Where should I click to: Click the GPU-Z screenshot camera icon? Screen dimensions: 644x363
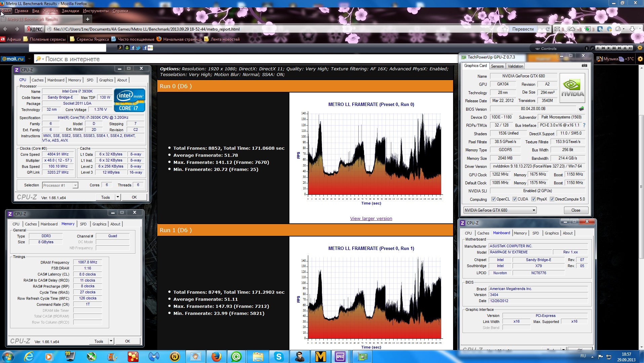pyautogui.click(x=585, y=66)
